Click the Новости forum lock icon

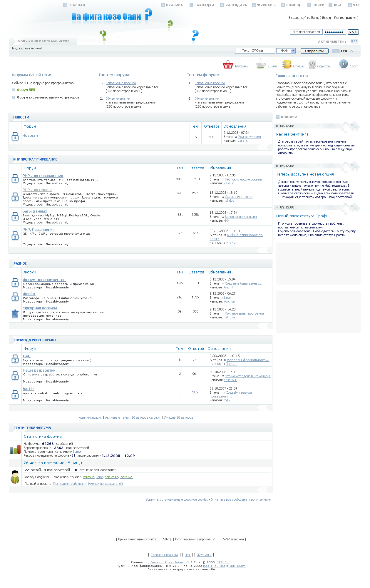coord(15,136)
